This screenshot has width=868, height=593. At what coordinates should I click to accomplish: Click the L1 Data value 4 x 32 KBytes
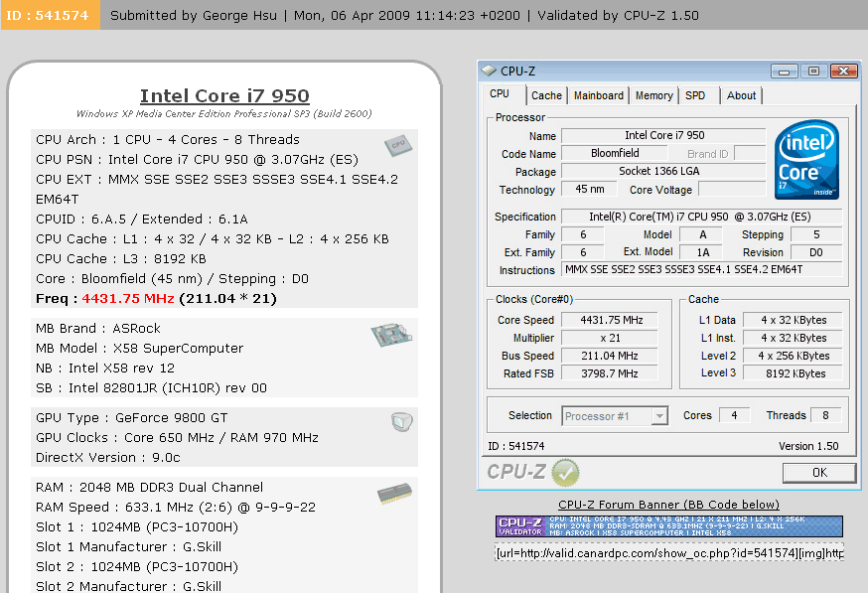pyautogui.click(x=794, y=320)
